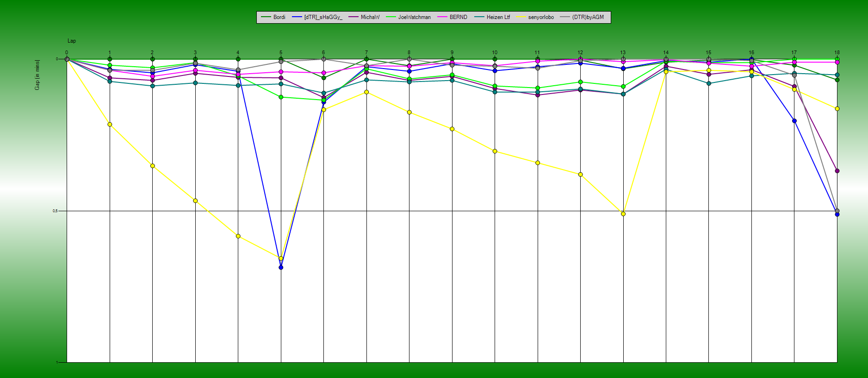The height and width of the screenshot is (378, 868).
Task: Click the MichaW legend entry
Action: [x=364, y=17]
